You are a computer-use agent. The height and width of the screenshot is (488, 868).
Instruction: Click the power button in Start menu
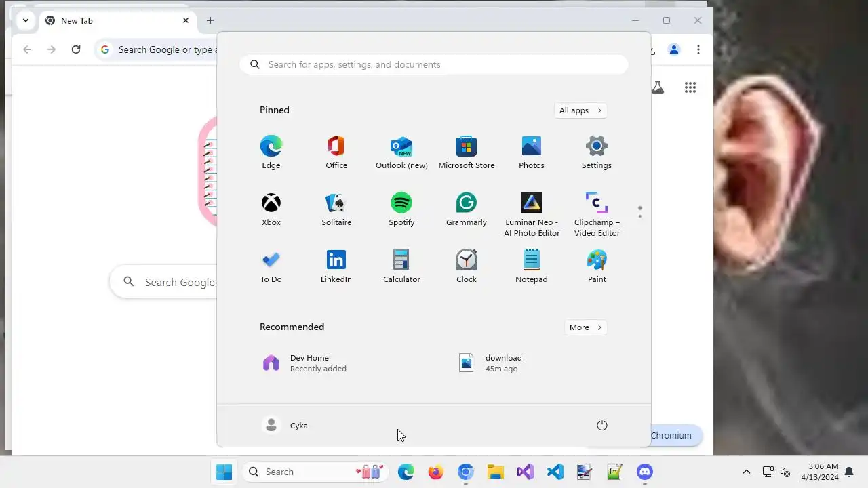click(x=601, y=425)
